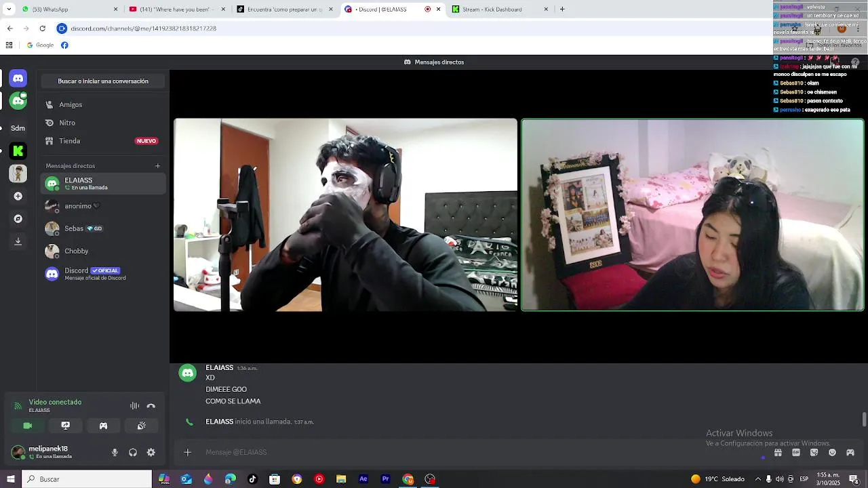Click the 'COMO SE LLAMA' chat message
Image resolution: width=868 pixels, height=488 pixels.
[233, 401]
